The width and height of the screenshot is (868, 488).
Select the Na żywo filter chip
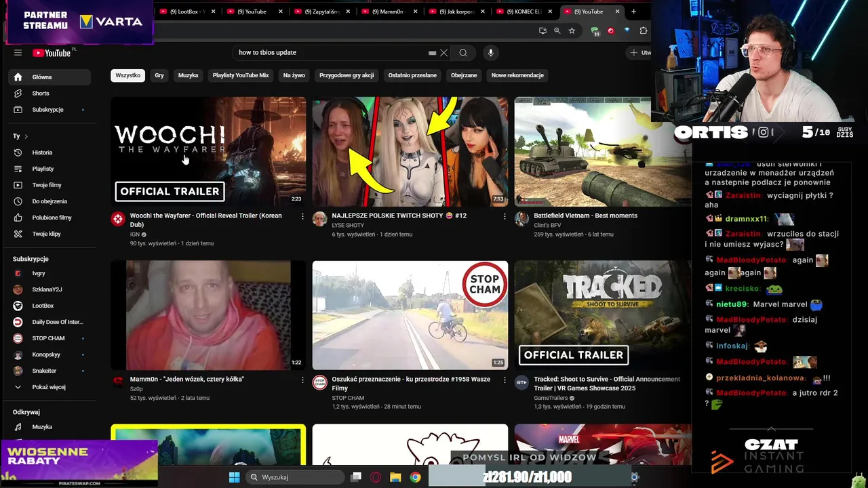[294, 75]
